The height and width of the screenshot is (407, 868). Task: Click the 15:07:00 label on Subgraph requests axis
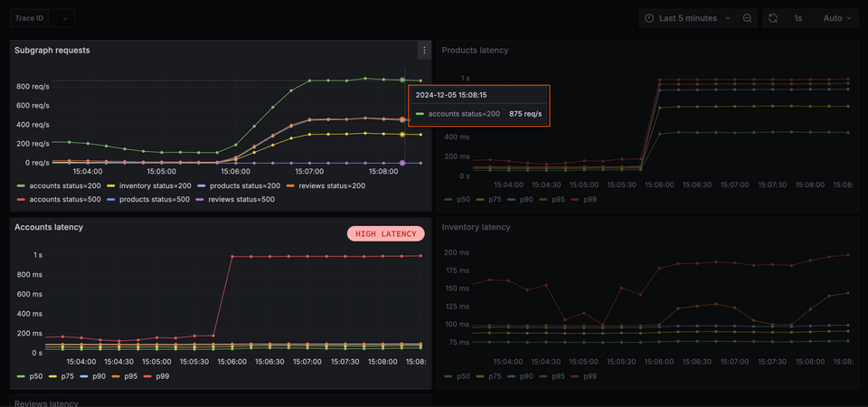coord(309,172)
